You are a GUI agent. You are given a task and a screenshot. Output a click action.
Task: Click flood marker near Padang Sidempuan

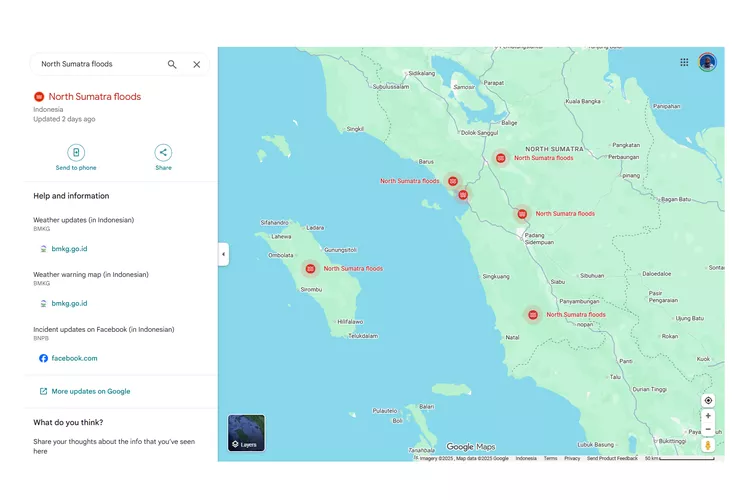[x=522, y=213]
